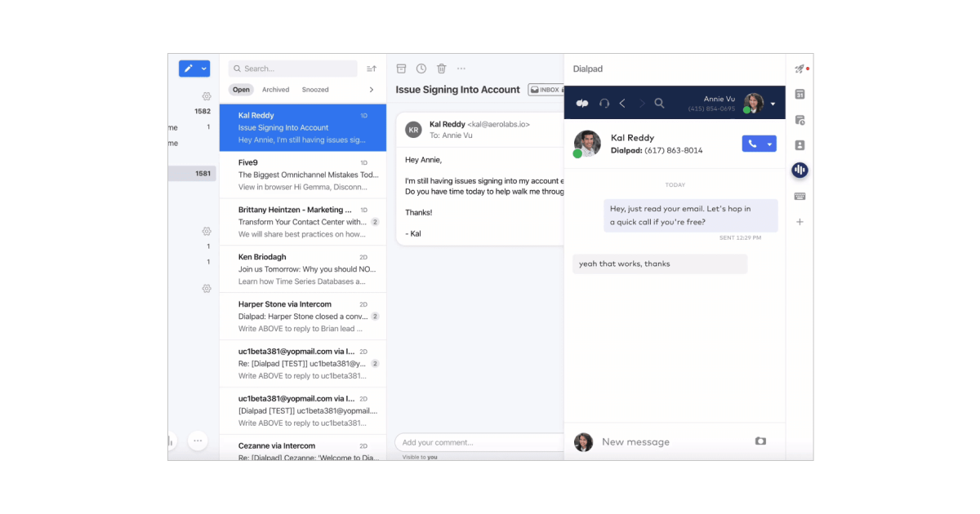Click the rocket icon in right app bar

(x=800, y=69)
